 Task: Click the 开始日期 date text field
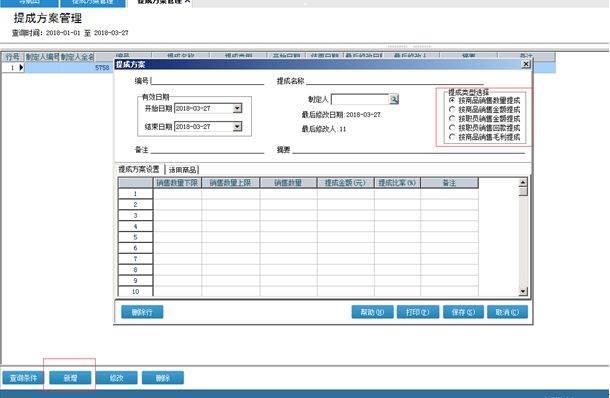pyautogui.click(x=203, y=108)
